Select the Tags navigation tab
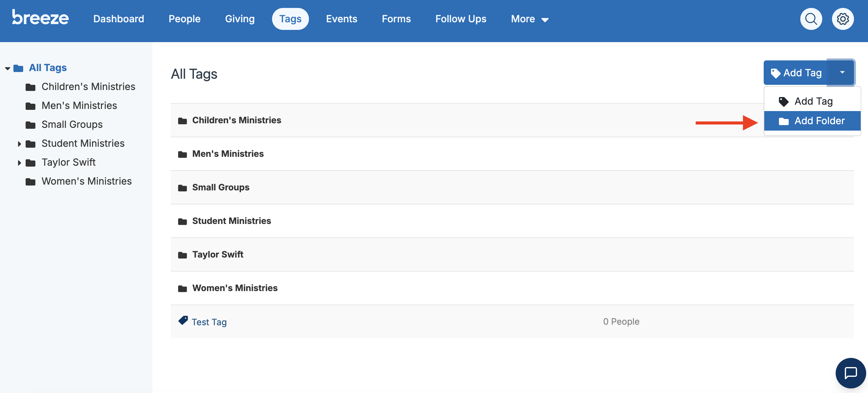 click(290, 19)
